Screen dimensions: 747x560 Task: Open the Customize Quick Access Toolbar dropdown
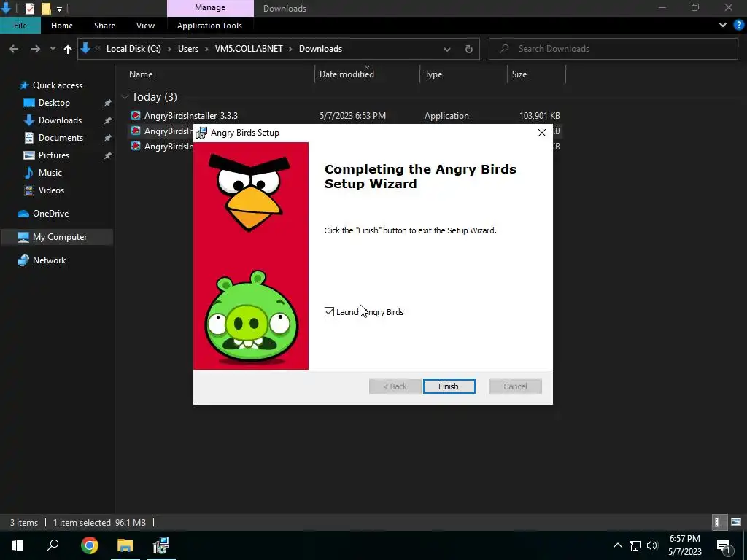(x=59, y=9)
